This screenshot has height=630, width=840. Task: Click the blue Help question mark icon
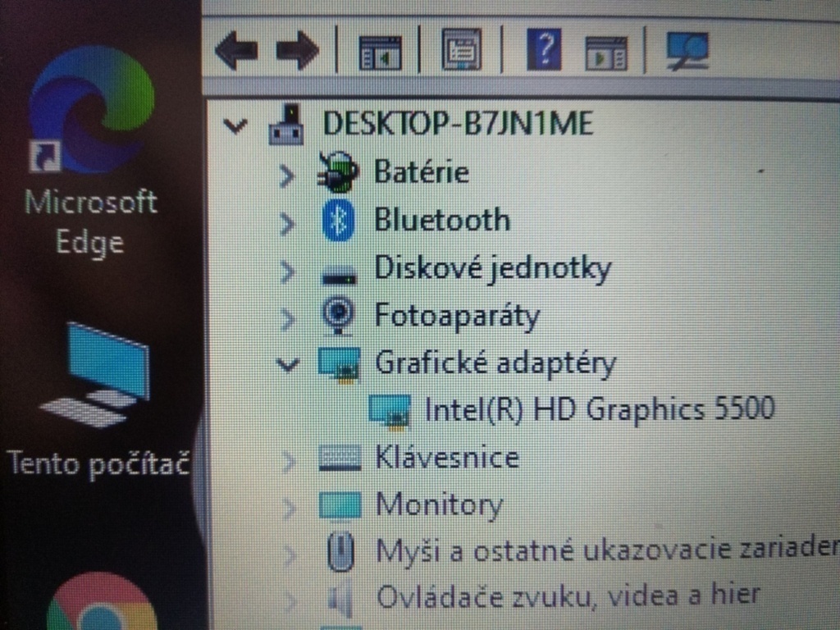click(x=544, y=51)
